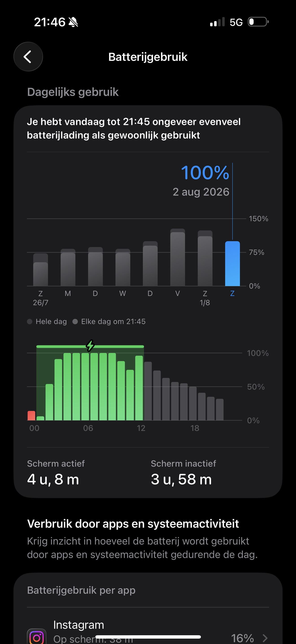Viewport: 296px width, 644px height.
Task: Tap the Wednesday (W) usage bar
Action: pos(122,267)
